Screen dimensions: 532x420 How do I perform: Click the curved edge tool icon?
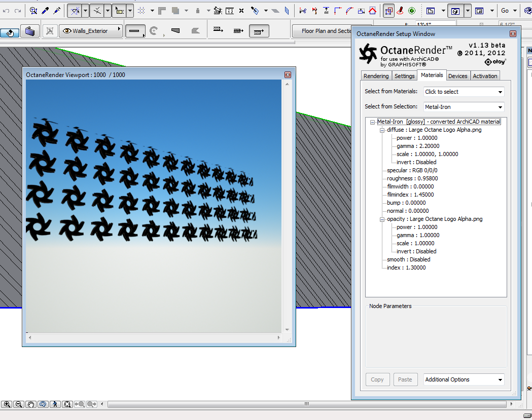(349, 11)
